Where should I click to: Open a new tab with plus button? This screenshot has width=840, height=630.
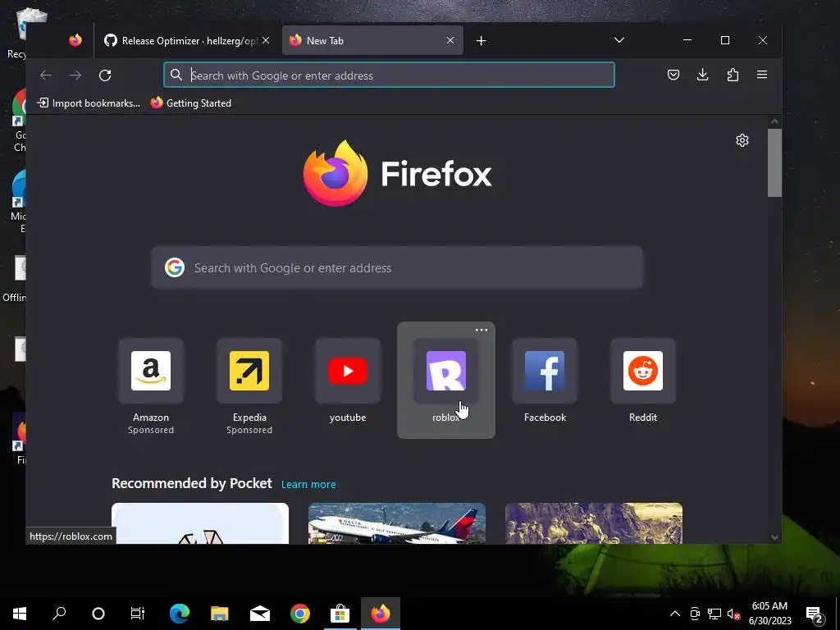tap(481, 41)
